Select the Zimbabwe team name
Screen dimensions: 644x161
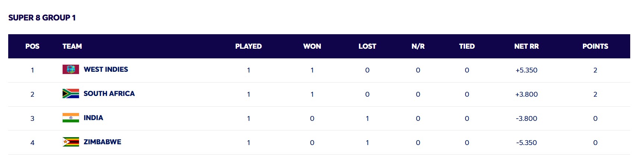pyautogui.click(x=102, y=142)
